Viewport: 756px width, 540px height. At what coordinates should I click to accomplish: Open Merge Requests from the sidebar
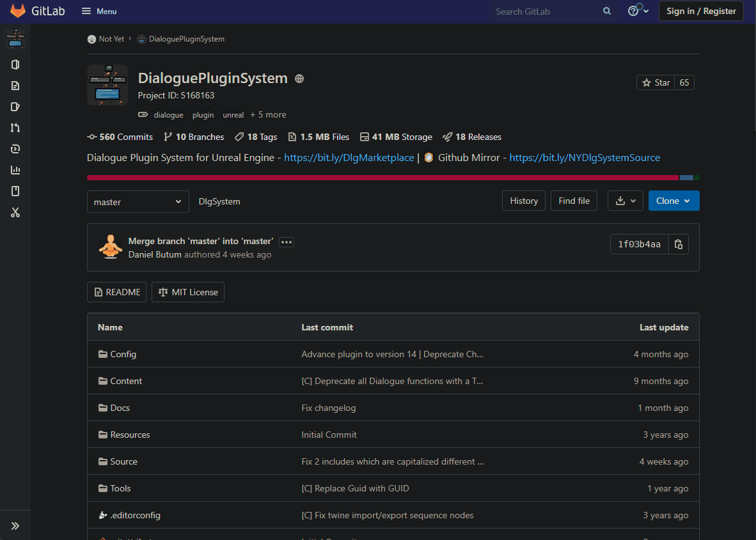pos(15,127)
